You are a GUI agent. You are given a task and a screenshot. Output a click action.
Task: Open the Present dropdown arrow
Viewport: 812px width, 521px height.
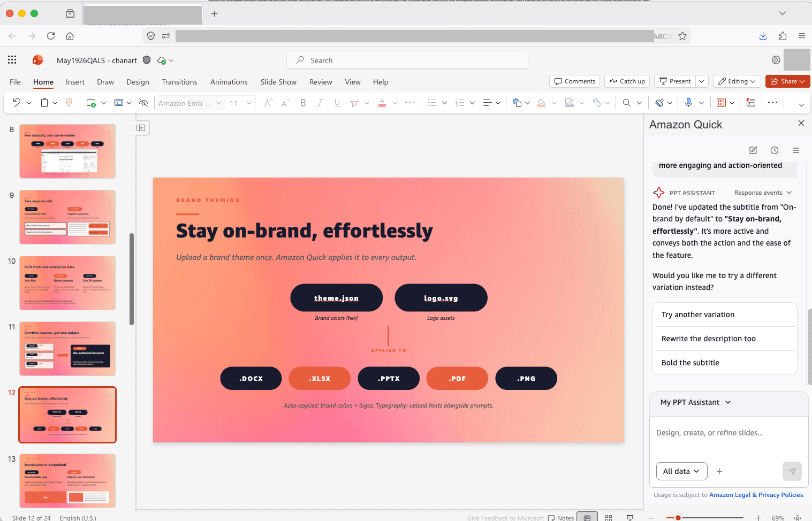tap(701, 81)
